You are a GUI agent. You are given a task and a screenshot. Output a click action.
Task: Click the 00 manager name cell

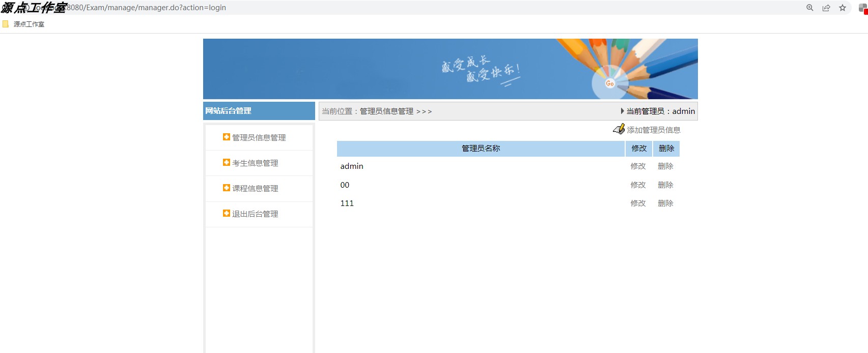click(x=481, y=185)
